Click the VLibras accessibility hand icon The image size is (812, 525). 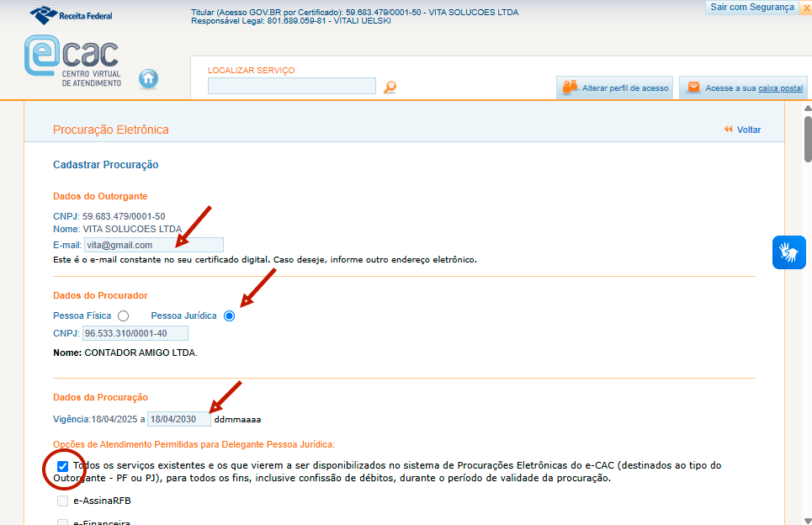click(788, 252)
